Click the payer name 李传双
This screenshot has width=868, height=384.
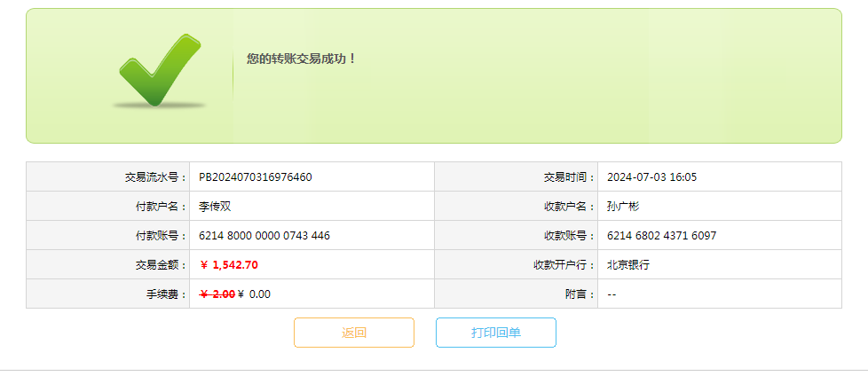pyautogui.click(x=215, y=206)
